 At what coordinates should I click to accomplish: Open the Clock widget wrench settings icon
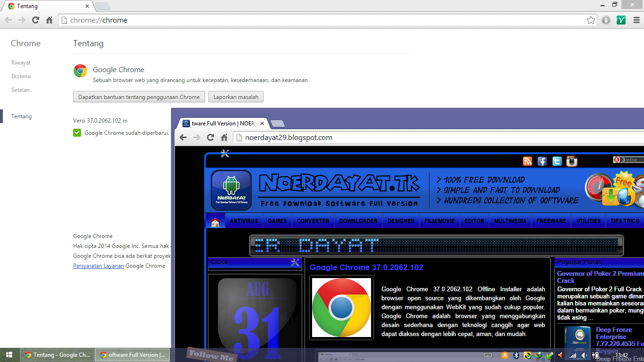(294, 262)
